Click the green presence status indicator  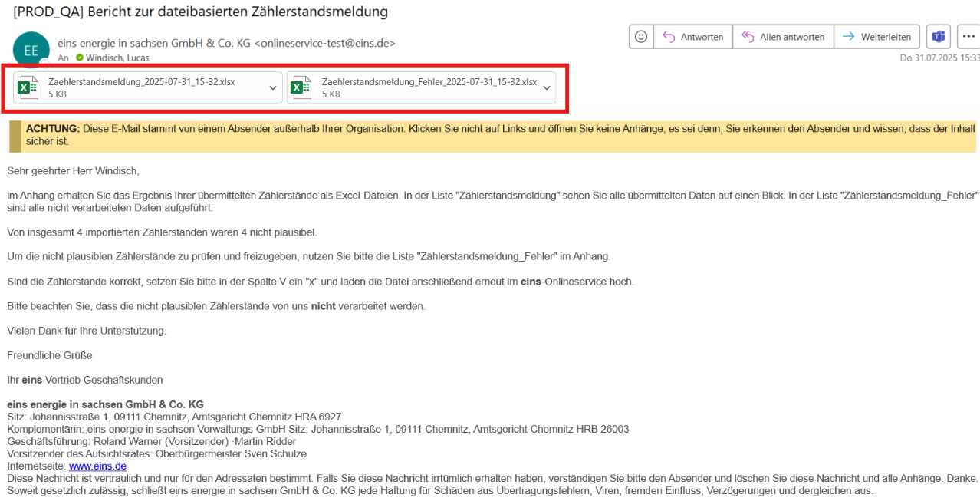[80, 58]
